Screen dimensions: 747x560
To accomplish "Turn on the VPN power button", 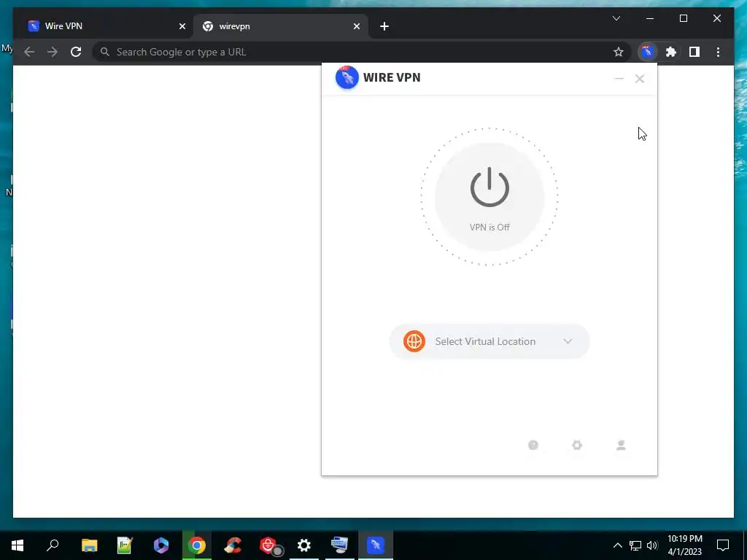I will 489,197.
